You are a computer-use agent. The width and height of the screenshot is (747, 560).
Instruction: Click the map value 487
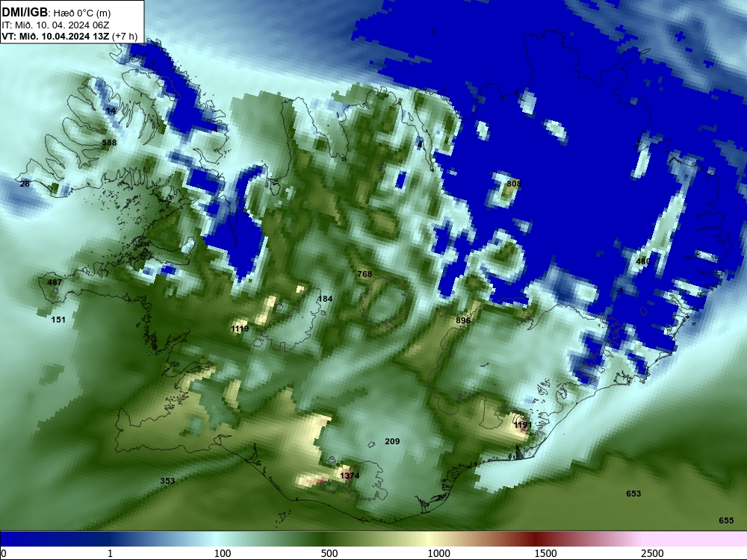[55, 282]
